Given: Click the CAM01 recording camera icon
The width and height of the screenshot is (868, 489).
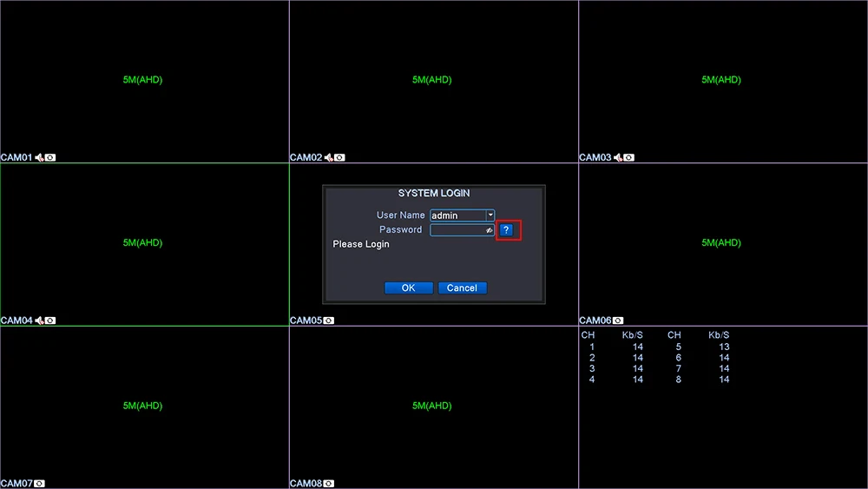Looking at the screenshot, I should [x=50, y=158].
